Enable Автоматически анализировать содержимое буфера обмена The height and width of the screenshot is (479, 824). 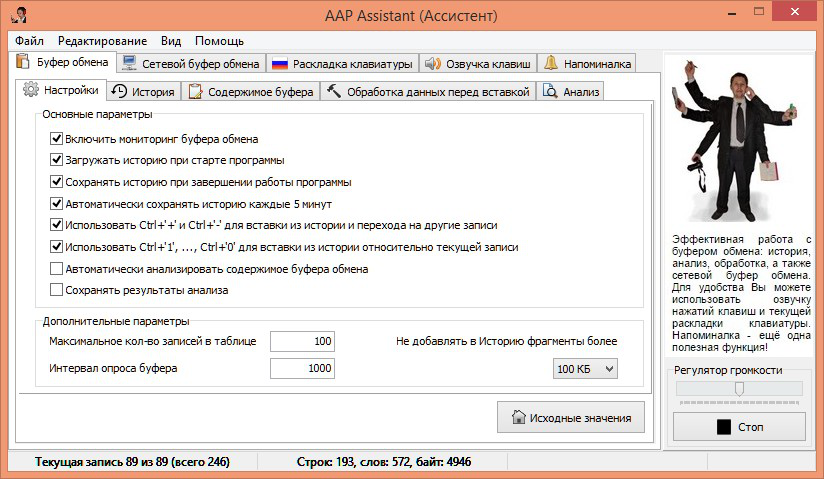point(56,269)
